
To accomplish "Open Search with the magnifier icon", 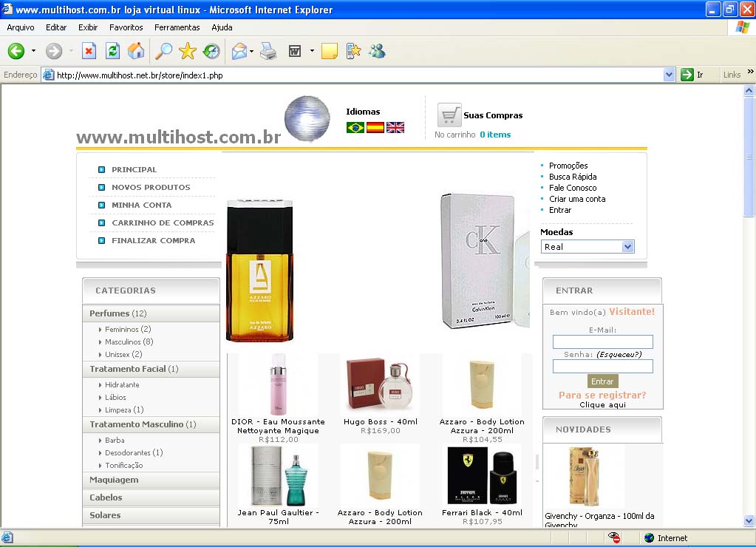I will tap(163, 51).
